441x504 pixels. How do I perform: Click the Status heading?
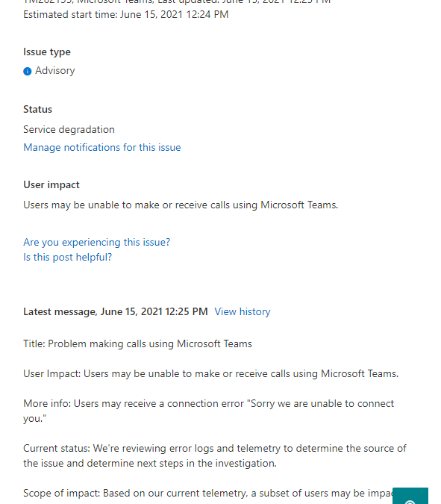coord(37,109)
